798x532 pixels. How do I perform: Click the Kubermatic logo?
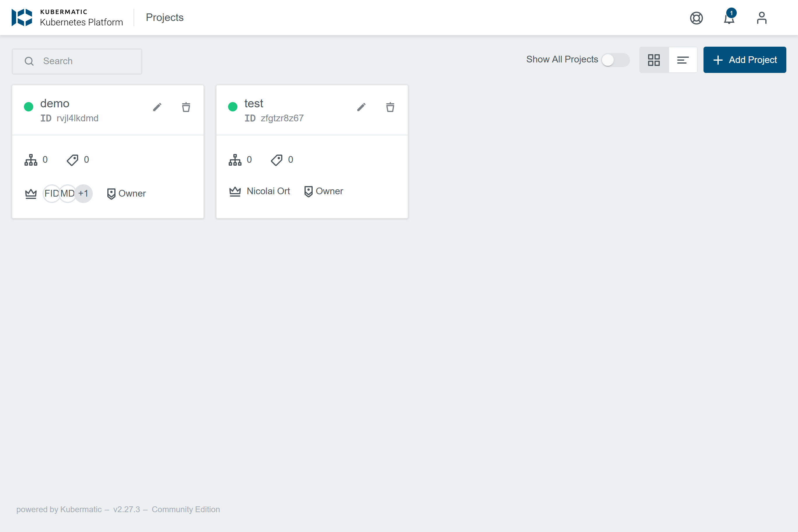point(22,17)
